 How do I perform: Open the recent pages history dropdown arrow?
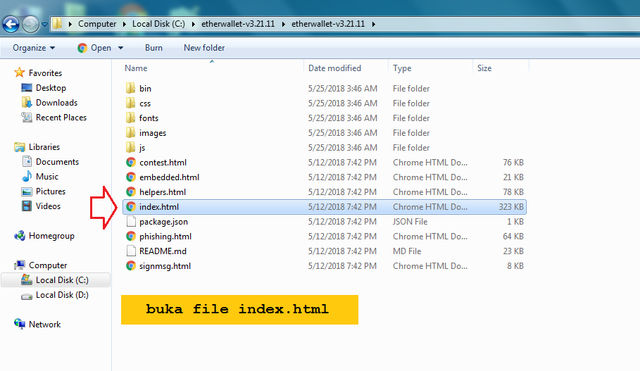[44, 24]
